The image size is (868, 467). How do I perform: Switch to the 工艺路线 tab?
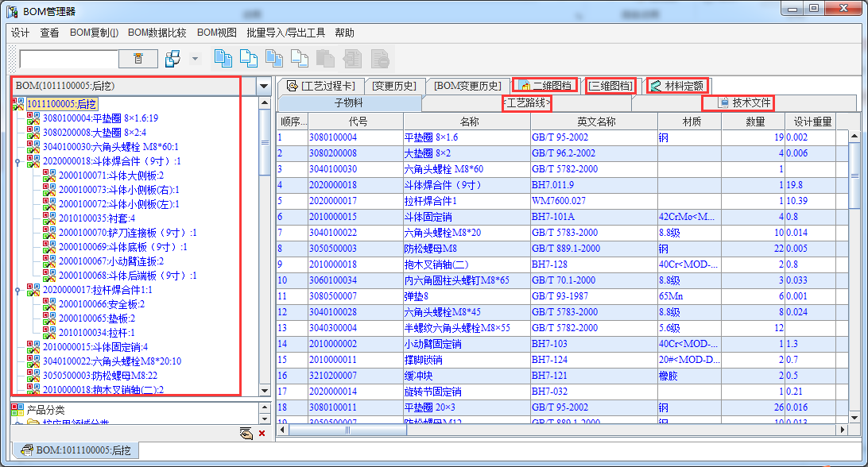tap(527, 103)
